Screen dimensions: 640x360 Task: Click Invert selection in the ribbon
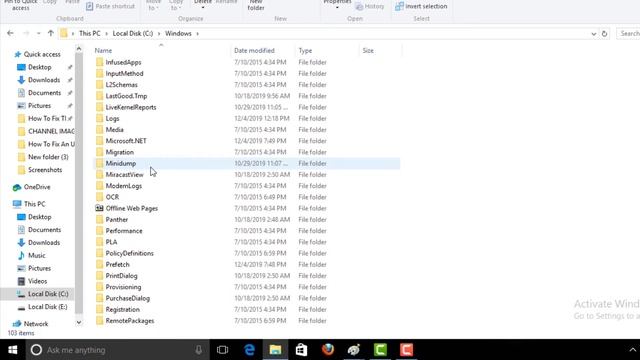tap(421, 6)
